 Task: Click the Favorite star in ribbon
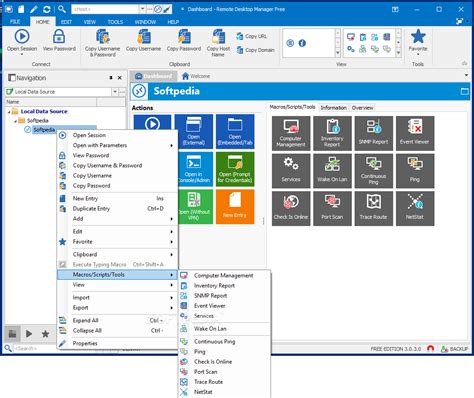click(418, 37)
